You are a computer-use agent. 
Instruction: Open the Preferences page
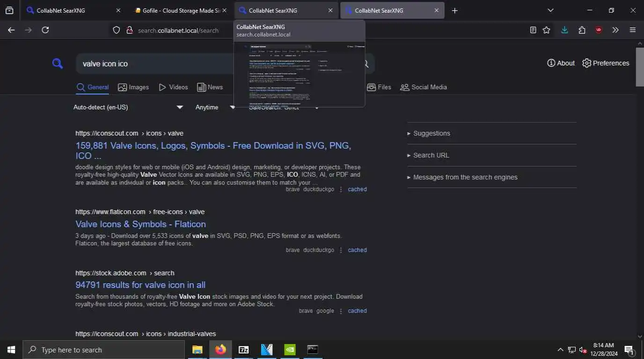606,63
